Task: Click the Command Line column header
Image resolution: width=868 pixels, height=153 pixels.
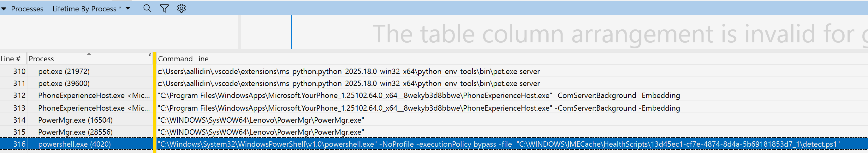Action: point(183,59)
